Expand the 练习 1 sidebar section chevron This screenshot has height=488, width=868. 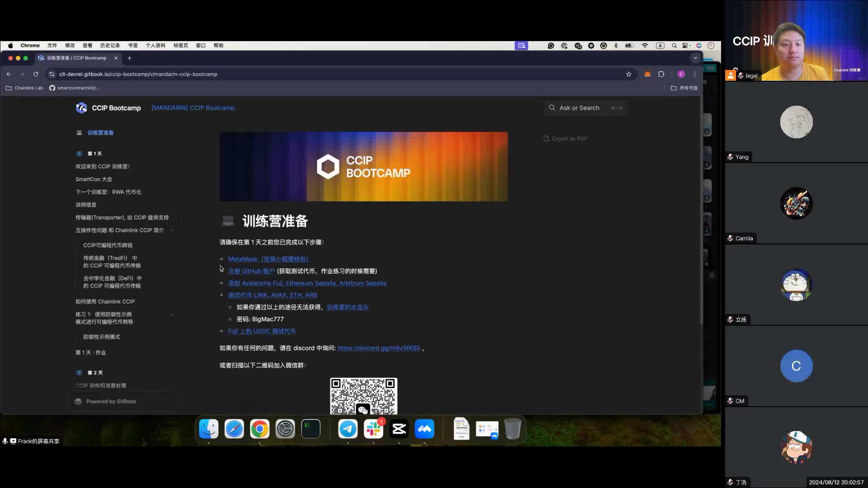(172, 314)
